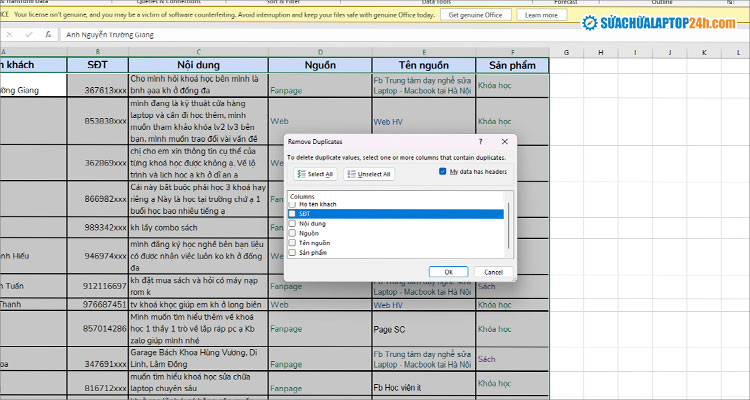The image size is (750, 400).
Task: Click cell starting tv khoá khọc giúp em
Action: [x=199, y=304]
